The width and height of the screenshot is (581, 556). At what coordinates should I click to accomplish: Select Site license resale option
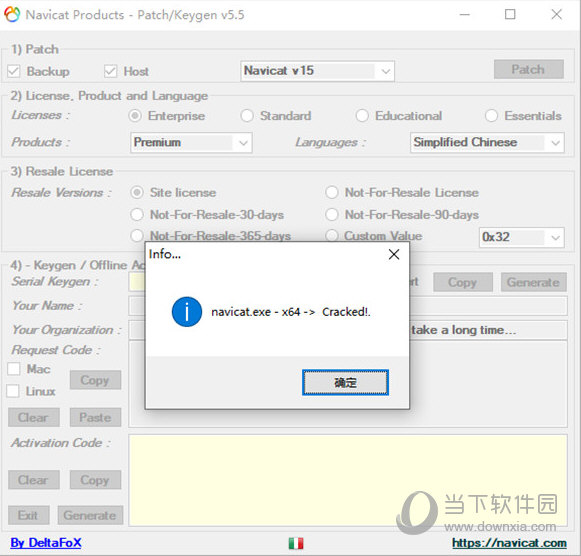(137, 193)
